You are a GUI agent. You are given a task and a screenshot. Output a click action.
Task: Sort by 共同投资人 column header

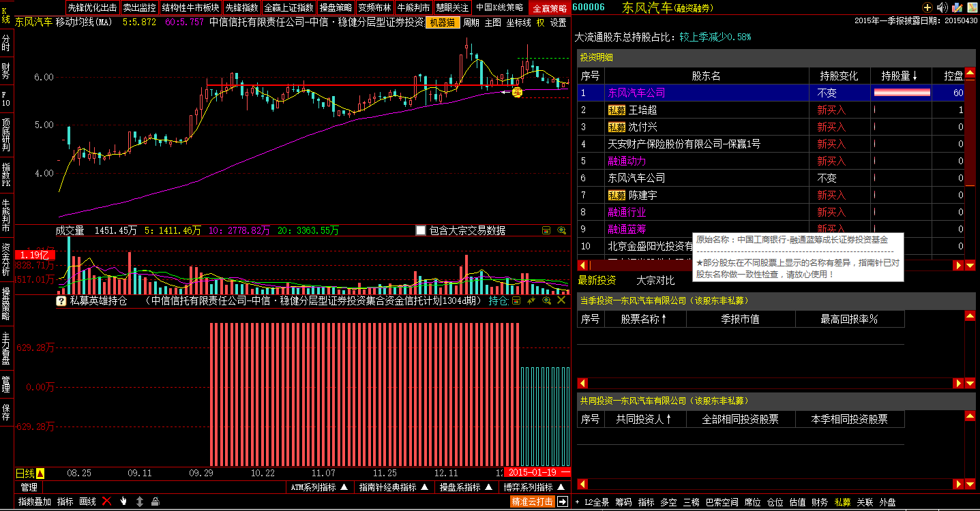tap(644, 419)
